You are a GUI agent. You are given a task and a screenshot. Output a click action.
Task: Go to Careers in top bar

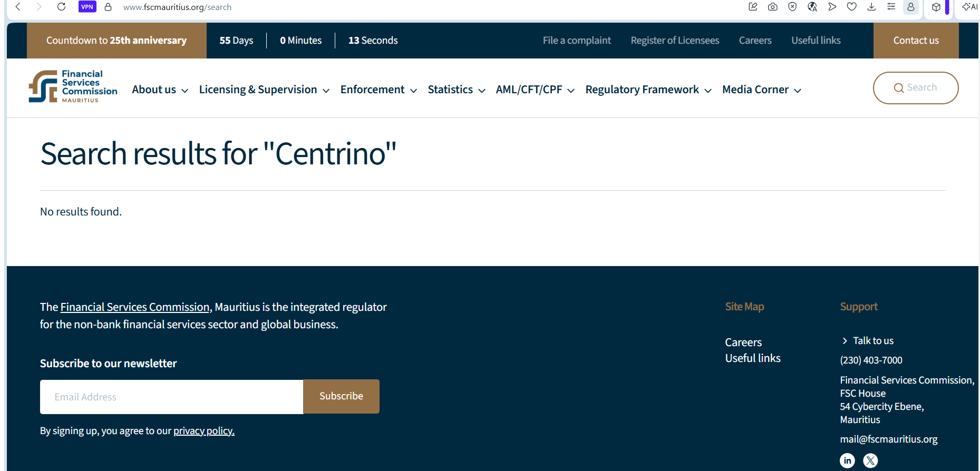pyautogui.click(x=755, y=41)
